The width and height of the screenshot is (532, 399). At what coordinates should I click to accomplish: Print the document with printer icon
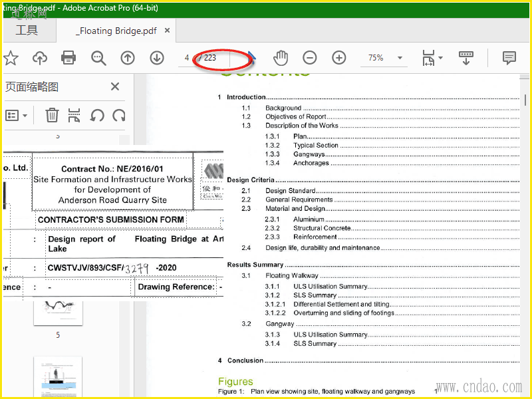click(x=68, y=58)
